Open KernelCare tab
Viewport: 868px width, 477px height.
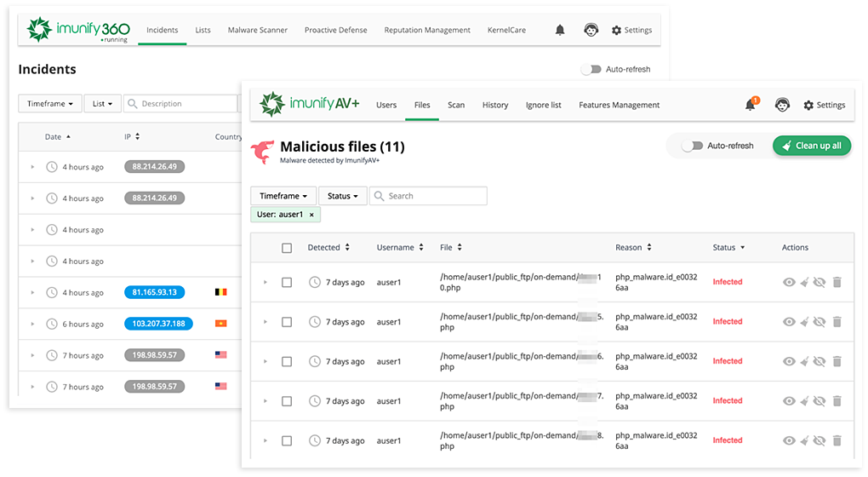tap(506, 30)
